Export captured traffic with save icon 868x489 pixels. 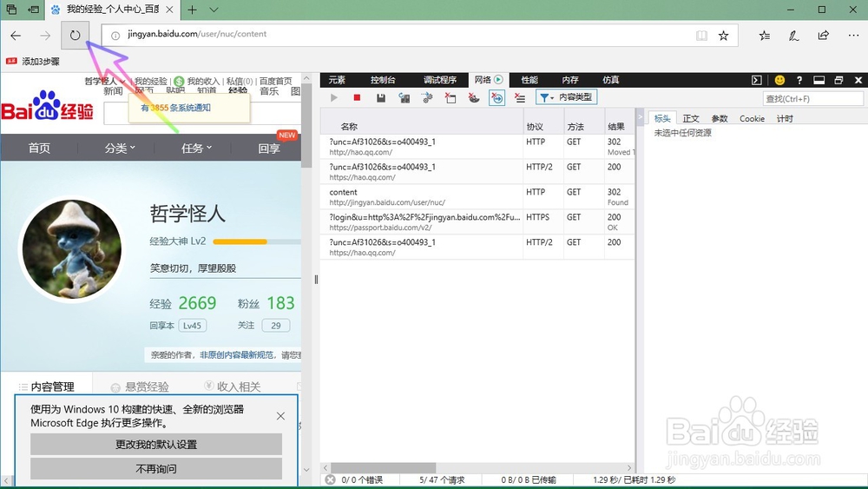(381, 97)
